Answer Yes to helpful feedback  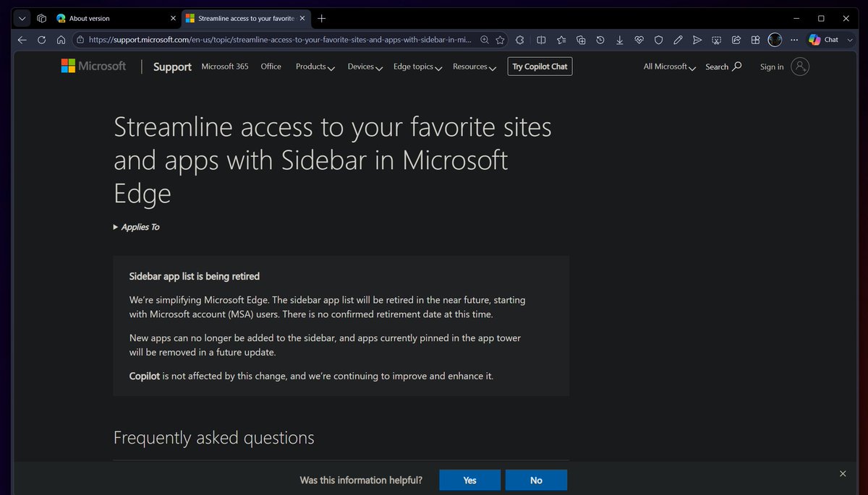click(470, 480)
